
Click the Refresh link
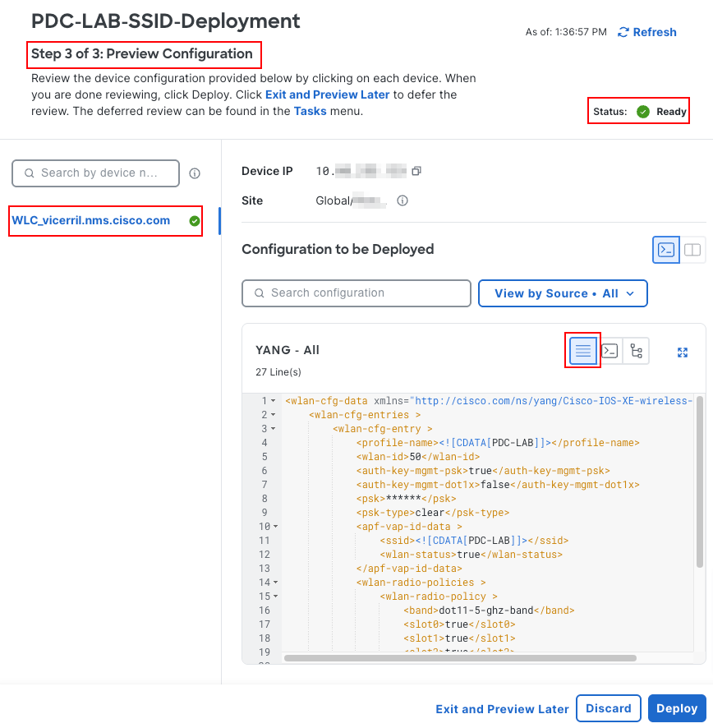[x=647, y=32]
